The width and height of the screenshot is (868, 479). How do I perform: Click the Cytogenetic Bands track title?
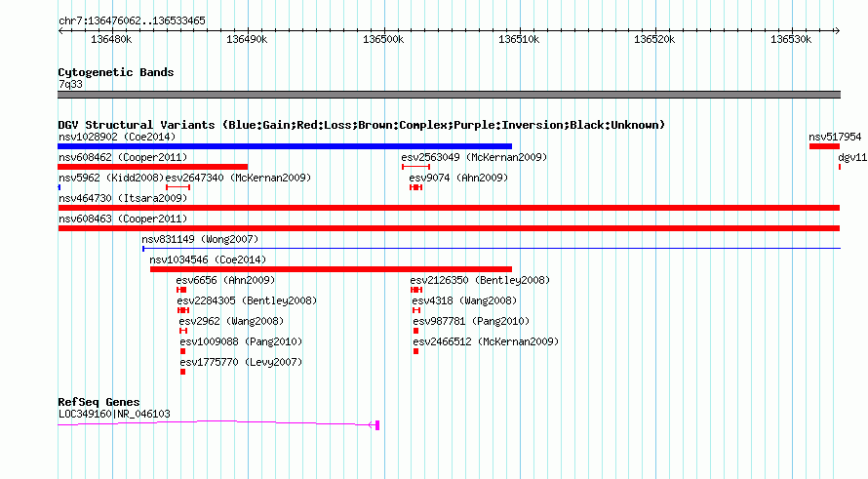click(116, 72)
